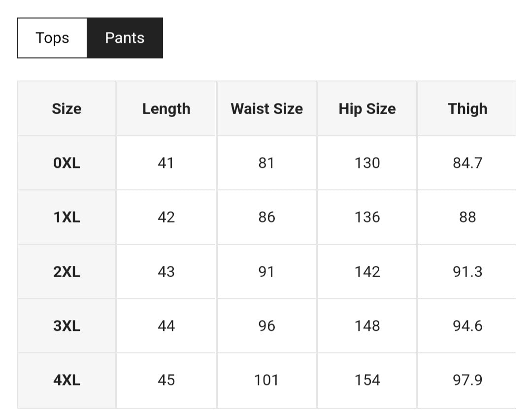The height and width of the screenshot is (419, 532).
Task: Click the Size column header
Action: 66,109
